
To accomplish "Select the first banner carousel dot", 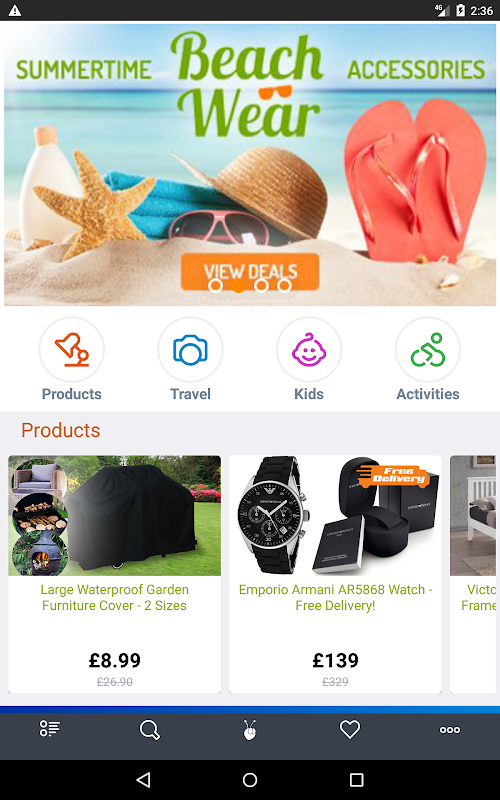I will [215, 286].
